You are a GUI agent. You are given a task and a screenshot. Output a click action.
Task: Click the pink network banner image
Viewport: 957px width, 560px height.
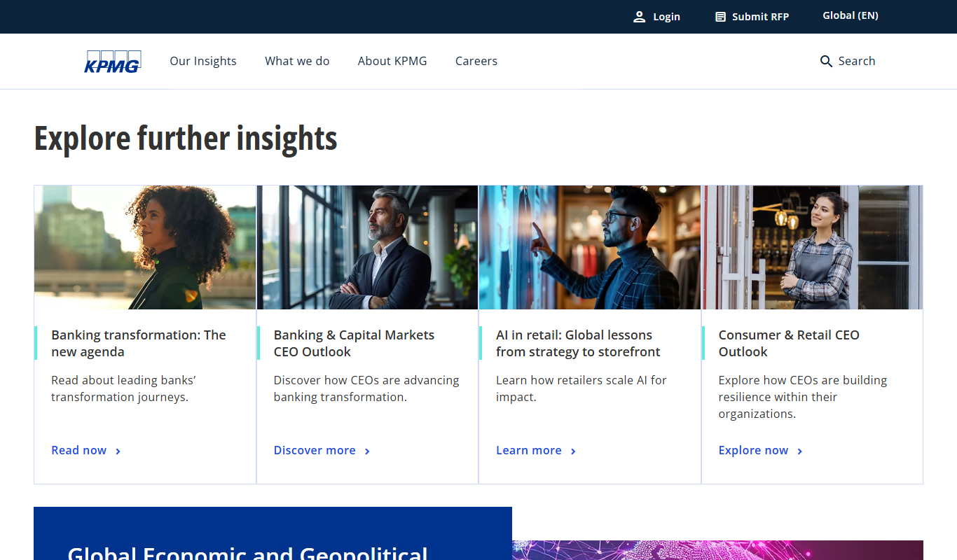click(x=717, y=550)
